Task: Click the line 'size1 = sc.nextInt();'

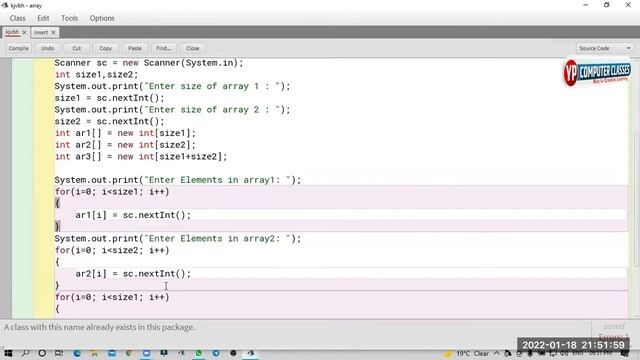Action: click(109, 98)
